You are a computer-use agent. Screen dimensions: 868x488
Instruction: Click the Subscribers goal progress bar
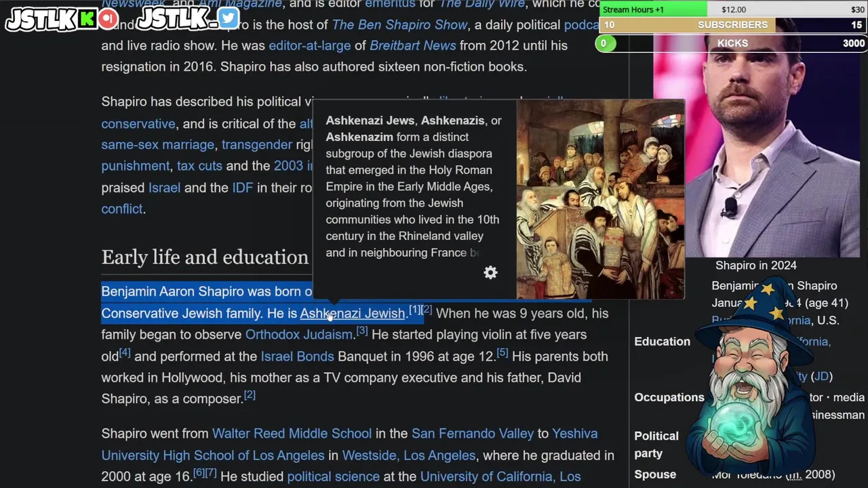pyautogui.click(x=732, y=25)
